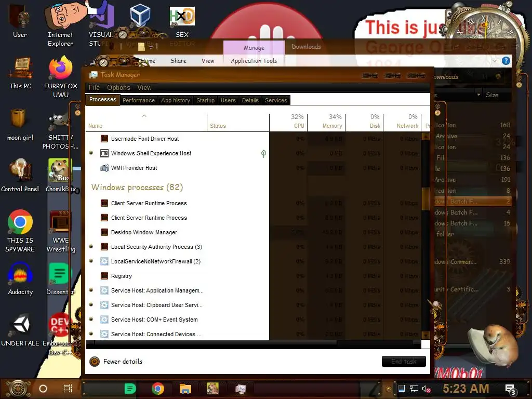Open the network tray icon
532x399 pixels.
[414, 389]
